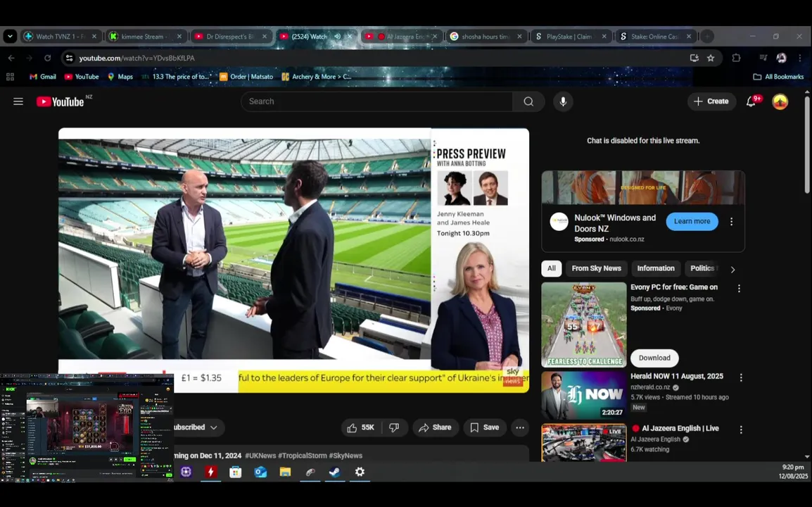The image size is (812, 507).
Task: Open the browser extensions puzzle icon
Action: (736, 58)
